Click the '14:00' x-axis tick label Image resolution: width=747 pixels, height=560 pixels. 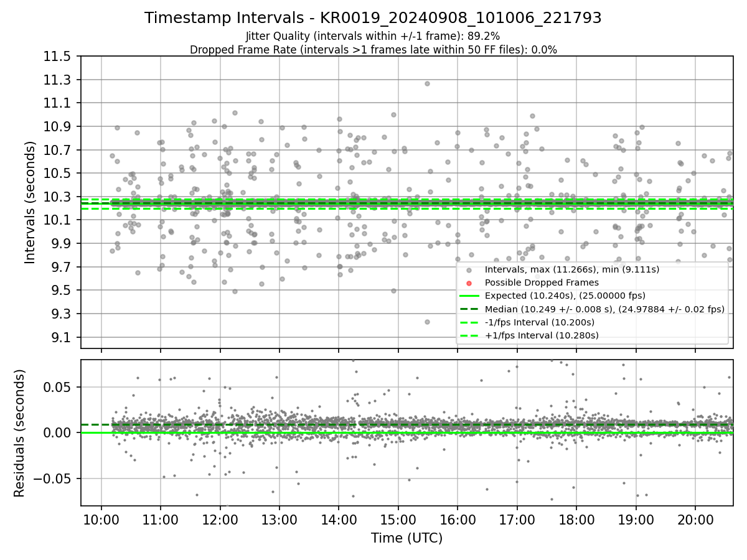(x=339, y=520)
